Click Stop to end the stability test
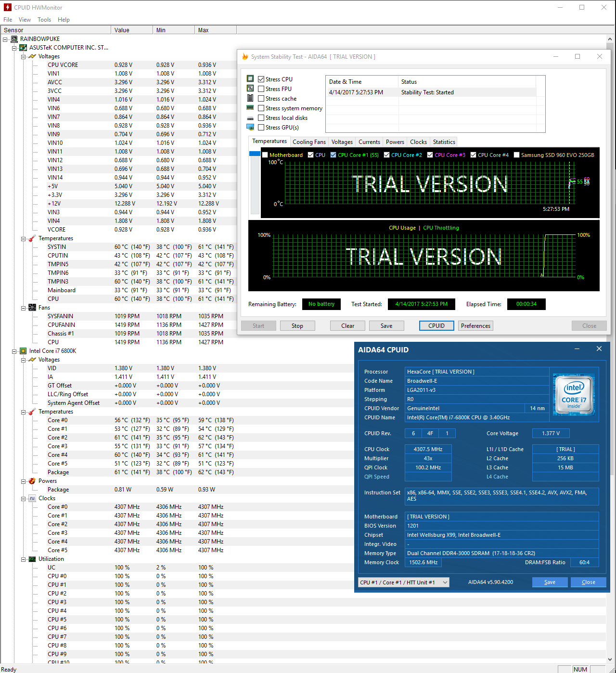 click(297, 326)
